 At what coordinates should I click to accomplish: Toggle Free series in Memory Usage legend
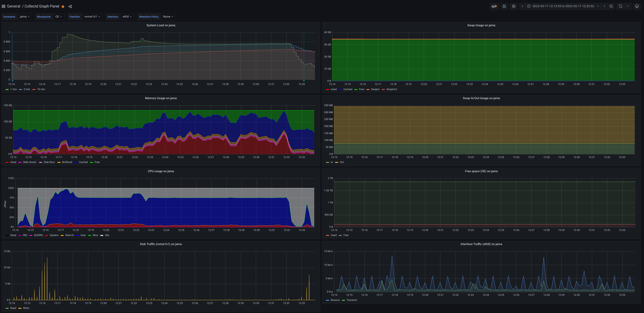pos(97,162)
